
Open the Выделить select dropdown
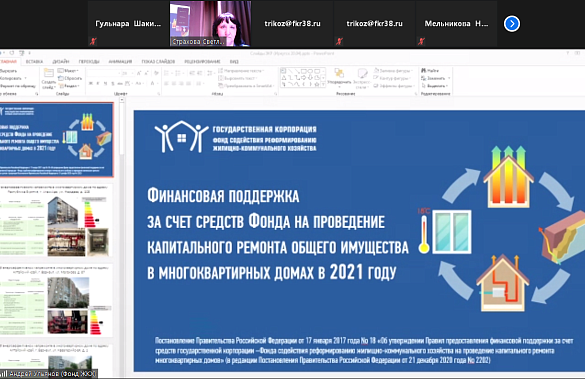435,86
